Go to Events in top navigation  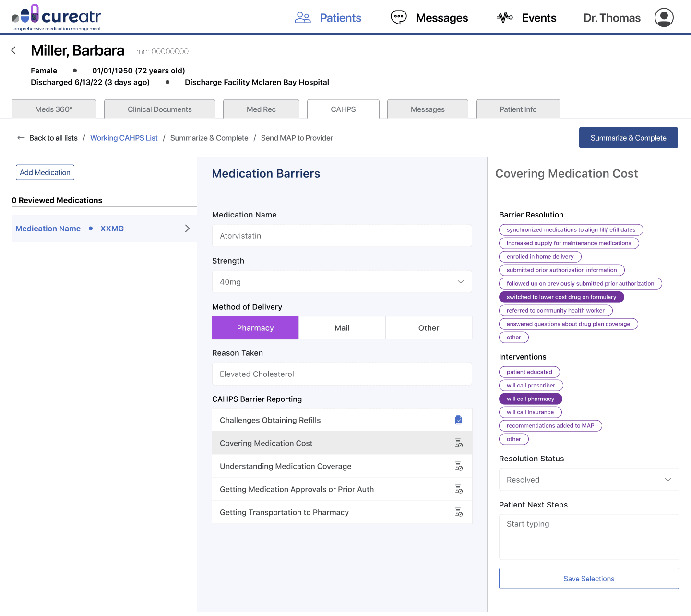coord(539,18)
